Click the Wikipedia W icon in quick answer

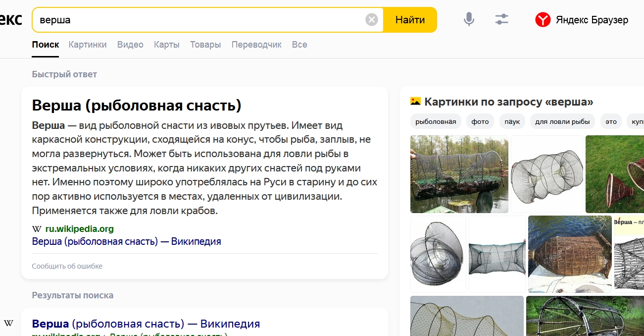(x=37, y=229)
